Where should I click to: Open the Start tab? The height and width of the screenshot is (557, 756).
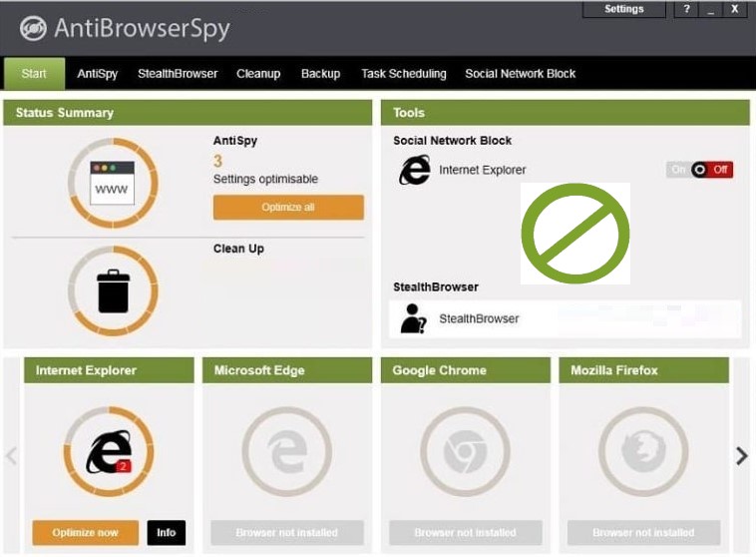pos(34,74)
